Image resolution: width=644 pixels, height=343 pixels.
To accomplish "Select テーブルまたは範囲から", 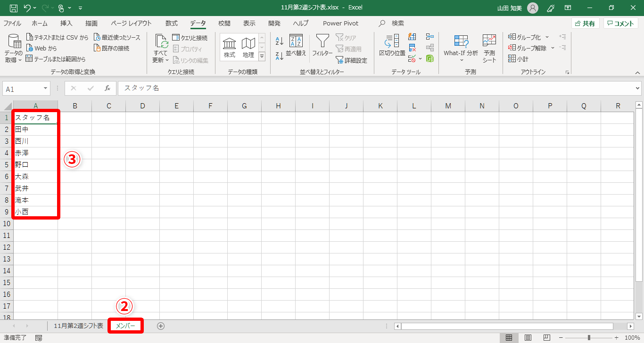I will pyautogui.click(x=56, y=59).
